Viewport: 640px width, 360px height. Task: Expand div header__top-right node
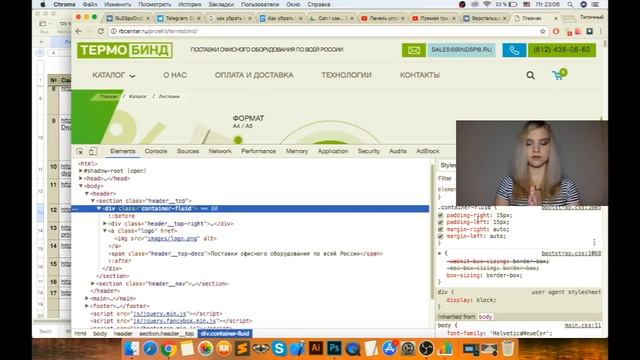click(105, 224)
